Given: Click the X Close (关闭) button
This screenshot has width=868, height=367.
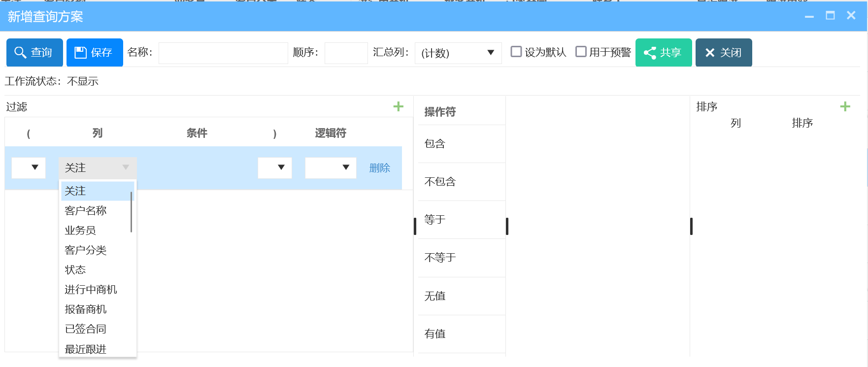Looking at the screenshot, I should (723, 52).
